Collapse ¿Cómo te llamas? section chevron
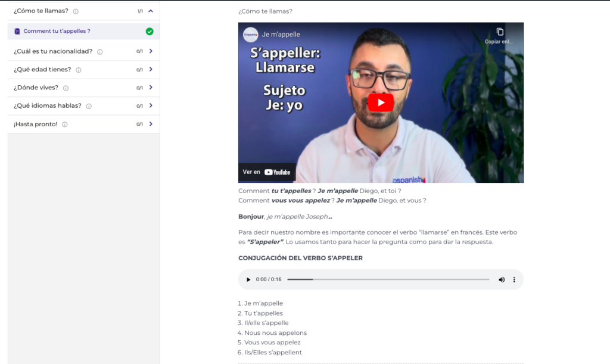The height and width of the screenshot is (364, 610). (x=151, y=11)
